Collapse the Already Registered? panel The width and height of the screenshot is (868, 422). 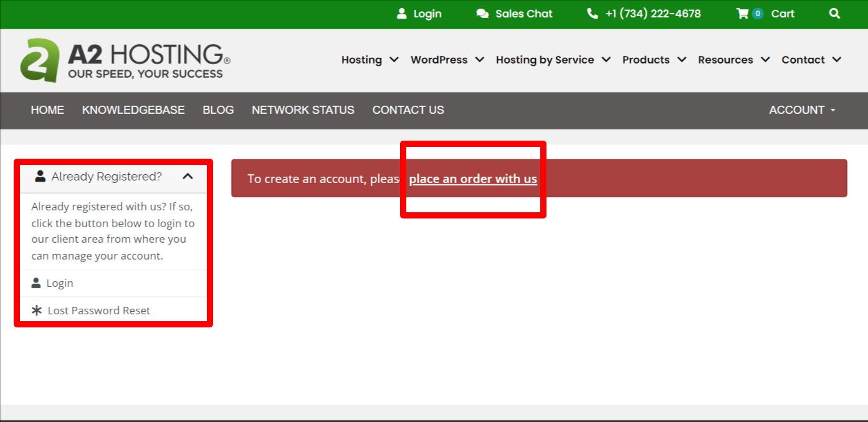tap(188, 176)
